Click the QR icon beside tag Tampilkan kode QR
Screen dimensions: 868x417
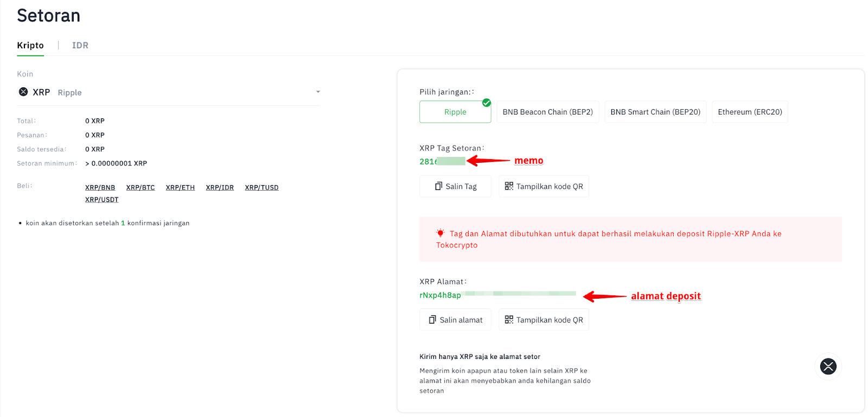[509, 186]
